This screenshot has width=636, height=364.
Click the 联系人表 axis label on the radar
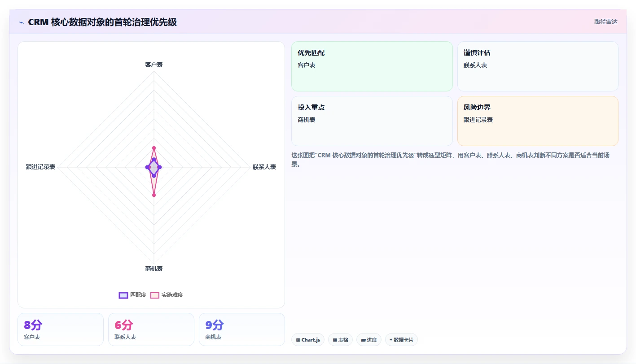point(264,167)
